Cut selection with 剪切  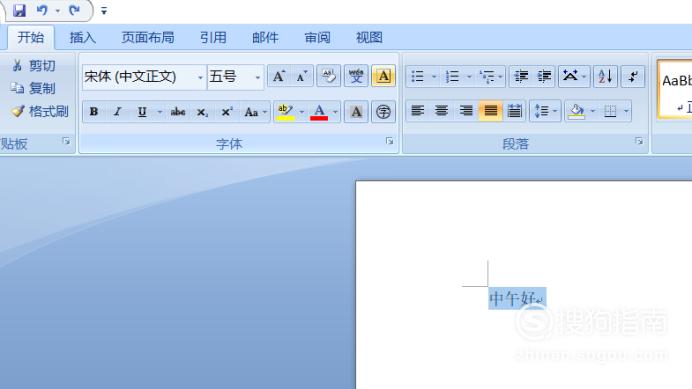pos(34,66)
